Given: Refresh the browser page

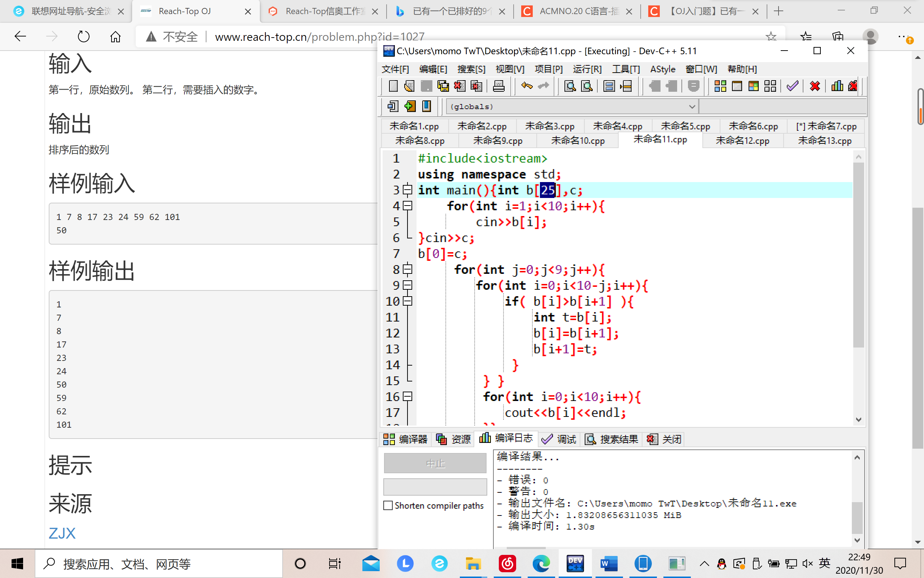Looking at the screenshot, I should 84,37.
